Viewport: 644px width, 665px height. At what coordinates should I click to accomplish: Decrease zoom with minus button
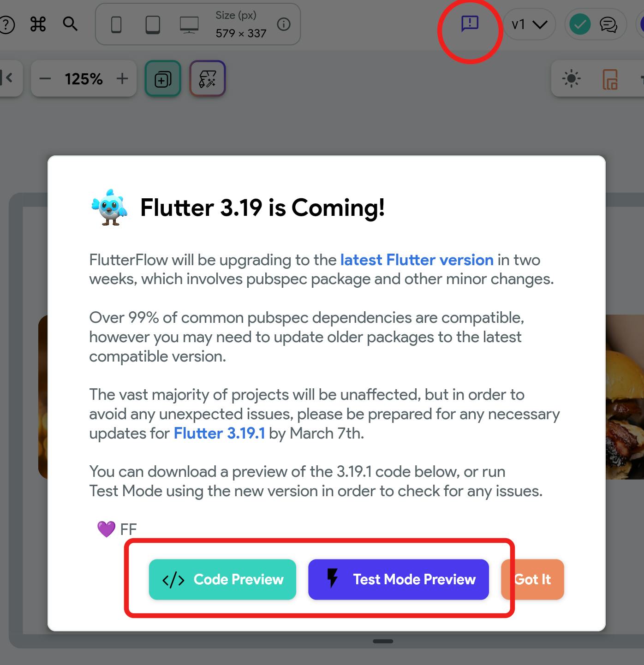[x=45, y=79]
